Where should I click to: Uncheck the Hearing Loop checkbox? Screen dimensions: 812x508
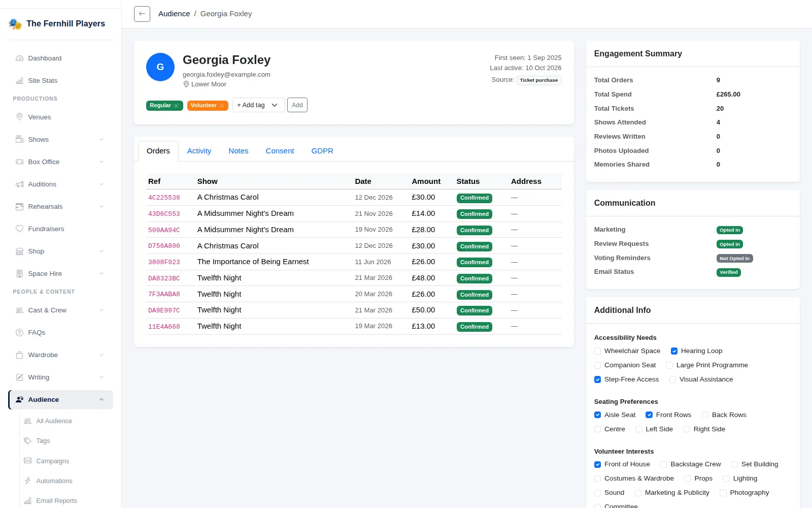674,351
